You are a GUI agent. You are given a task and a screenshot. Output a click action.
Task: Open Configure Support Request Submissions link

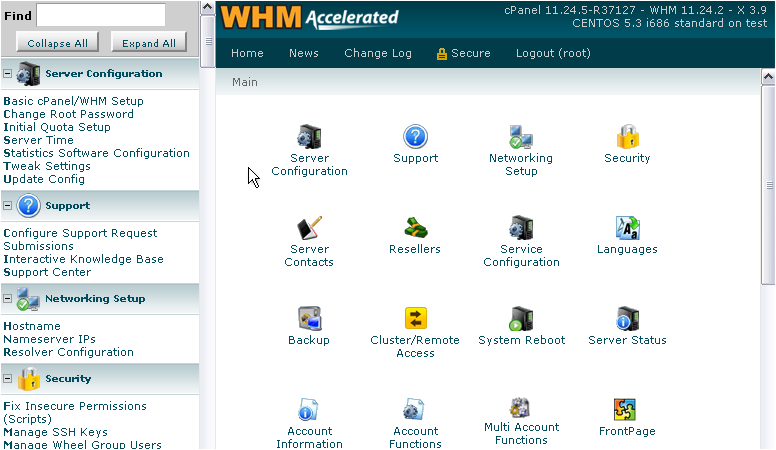(80, 240)
